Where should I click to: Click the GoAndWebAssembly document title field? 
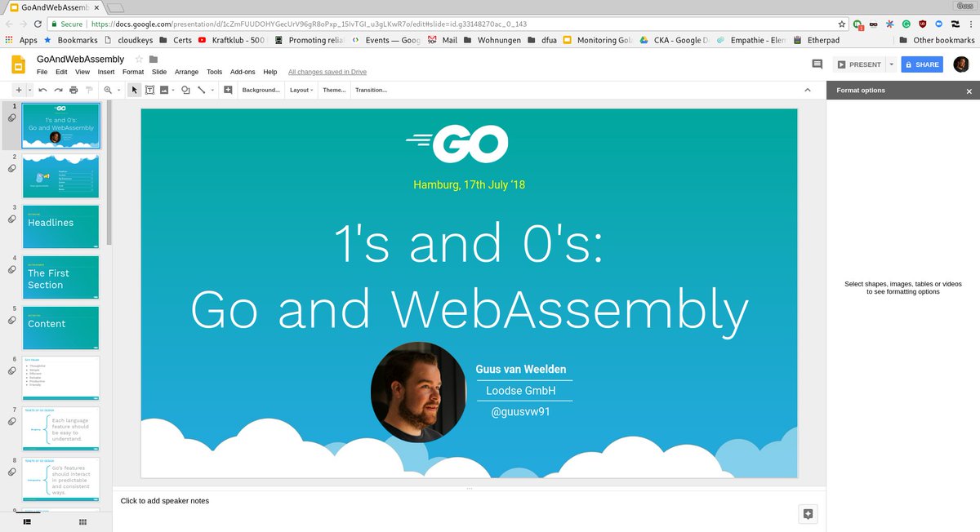[x=81, y=59]
